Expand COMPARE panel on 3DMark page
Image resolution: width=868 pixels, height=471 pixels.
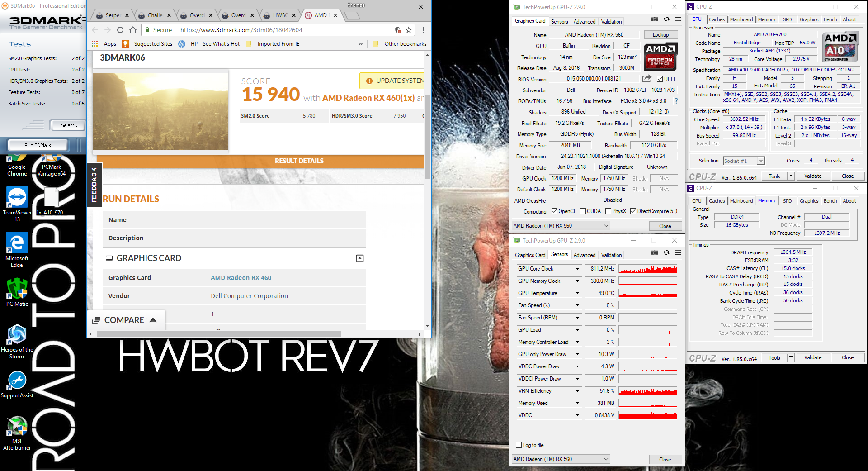[x=126, y=320]
